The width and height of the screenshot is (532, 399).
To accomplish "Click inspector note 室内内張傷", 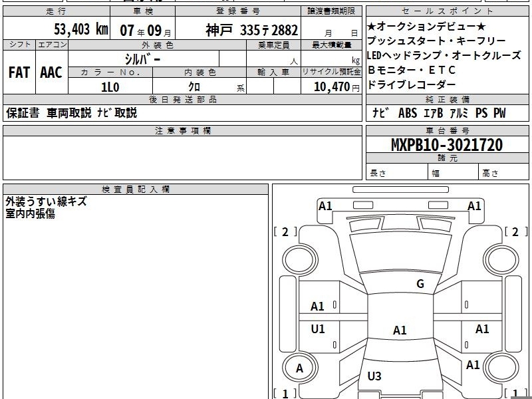I will [30, 213].
